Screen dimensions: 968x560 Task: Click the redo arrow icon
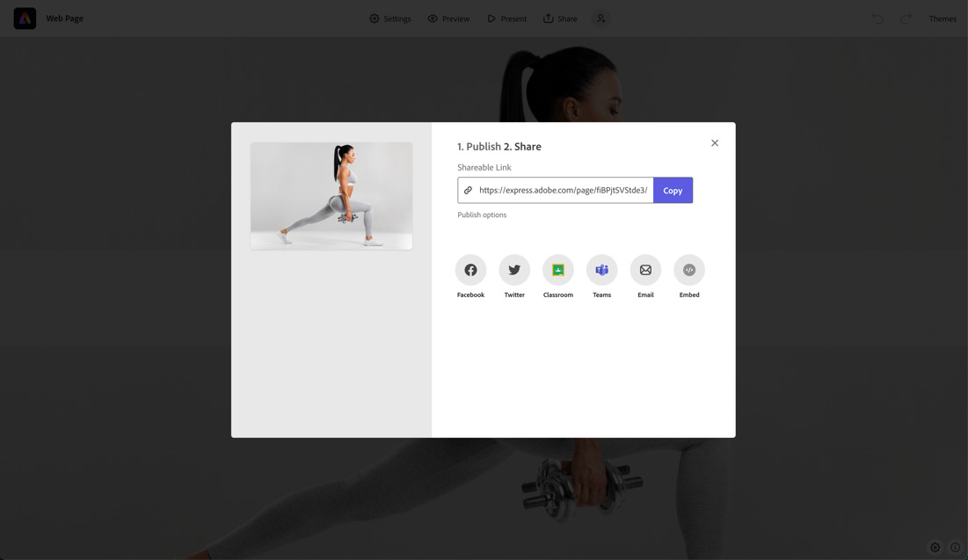point(906,18)
